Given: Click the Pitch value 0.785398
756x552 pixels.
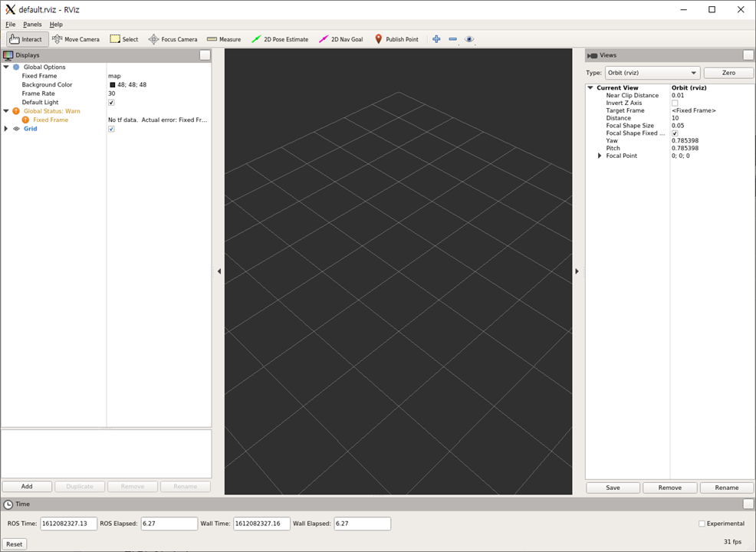Looking at the screenshot, I should point(685,149).
